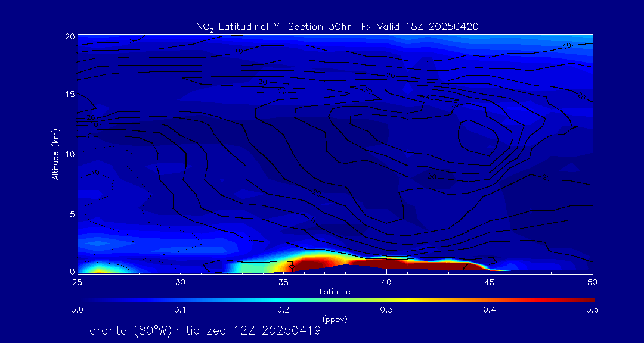The width and height of the screenshot is (644, 343).
Task: Click colorbar label 0.2
Action: click(283, 310)
